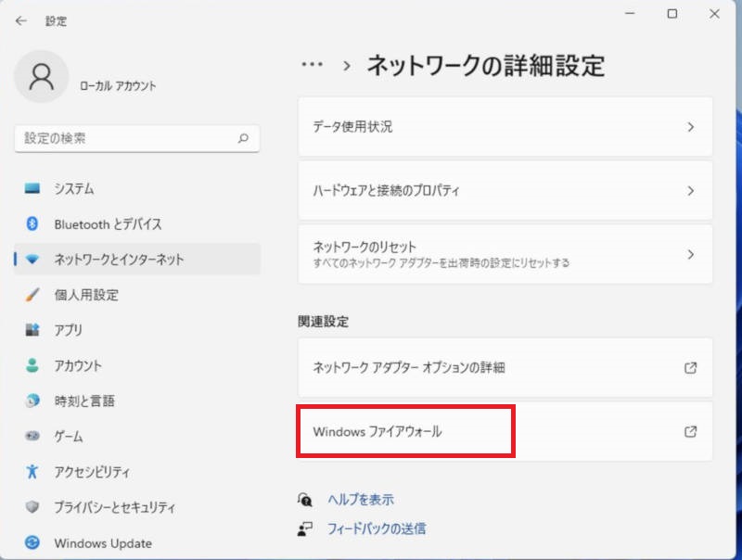742x560 pixels.
Task: Expand ハードウェアと接続のプロパティ chevron
Action: tap(691, 191)
